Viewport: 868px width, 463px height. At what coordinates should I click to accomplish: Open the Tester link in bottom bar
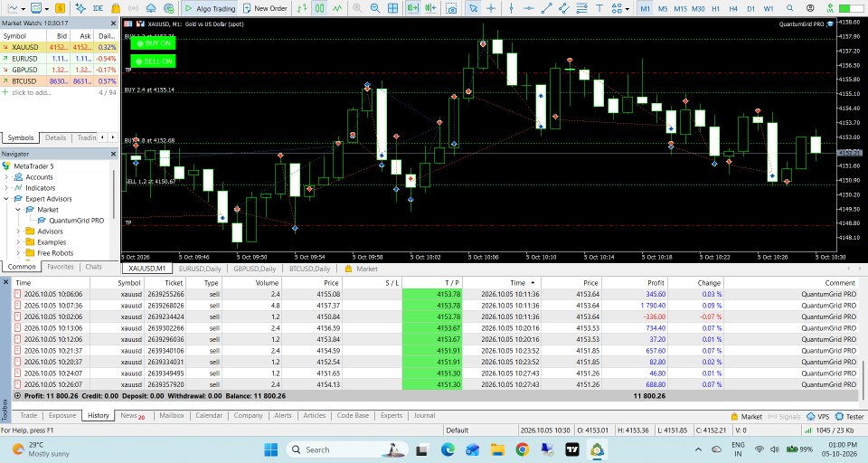(850, 417)
